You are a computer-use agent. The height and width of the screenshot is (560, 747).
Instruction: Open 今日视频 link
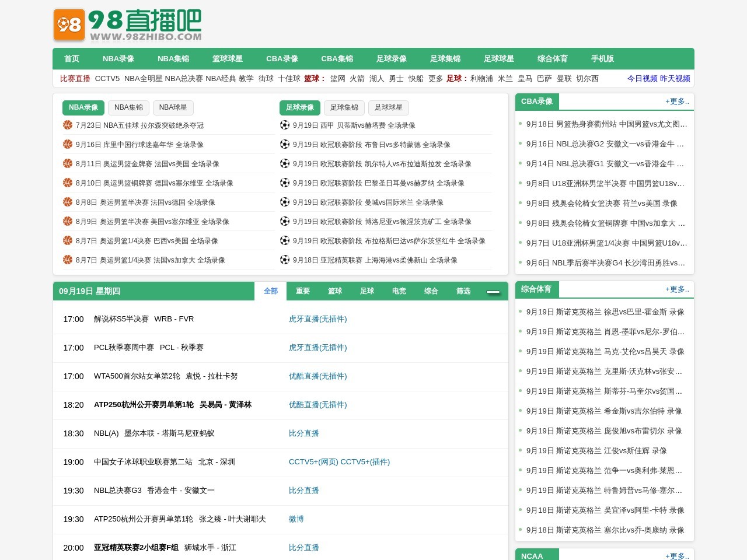[x=643, y=79]
